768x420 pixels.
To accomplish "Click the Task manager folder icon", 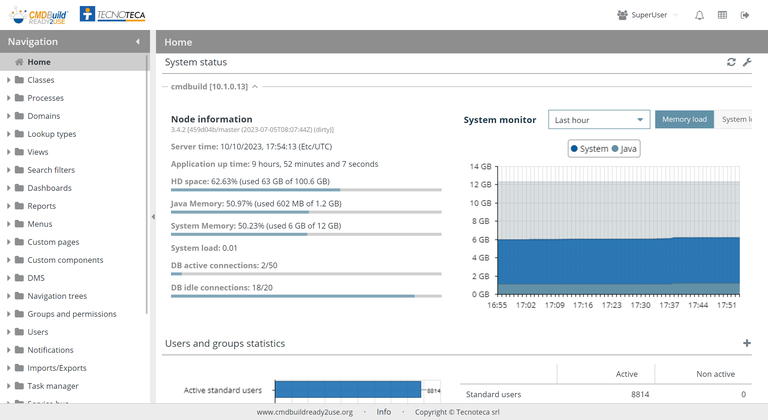I will [19, 386].
